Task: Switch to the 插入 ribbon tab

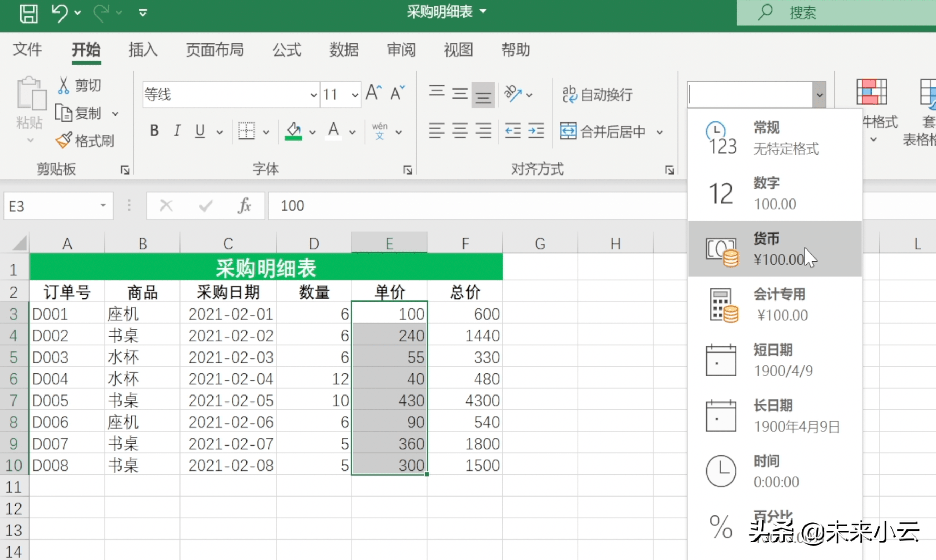Action: [x=143, y=49]
